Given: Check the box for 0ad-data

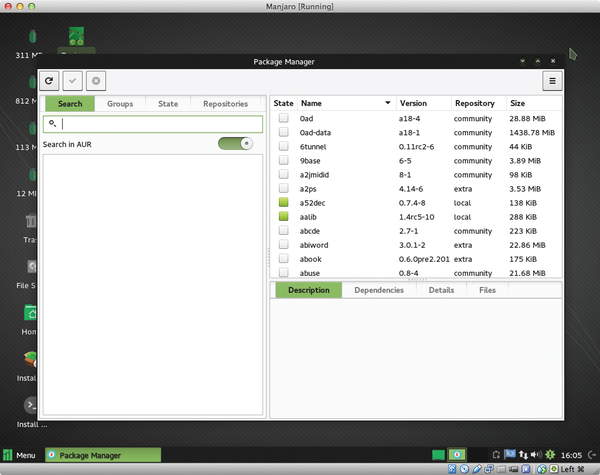Looking at the screenshot, I should 284,132.
